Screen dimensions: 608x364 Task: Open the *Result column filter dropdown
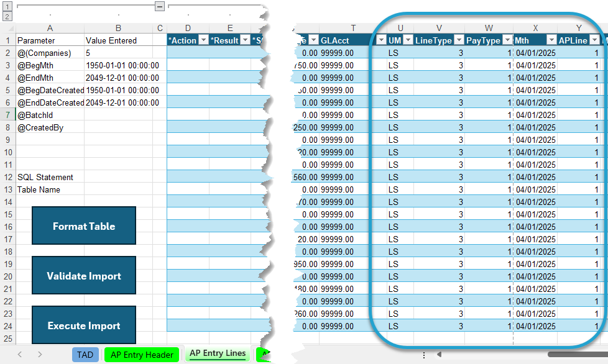pos(246,40)
